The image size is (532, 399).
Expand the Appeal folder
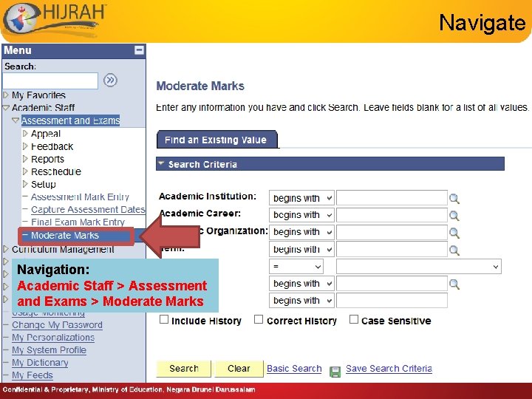25,133
